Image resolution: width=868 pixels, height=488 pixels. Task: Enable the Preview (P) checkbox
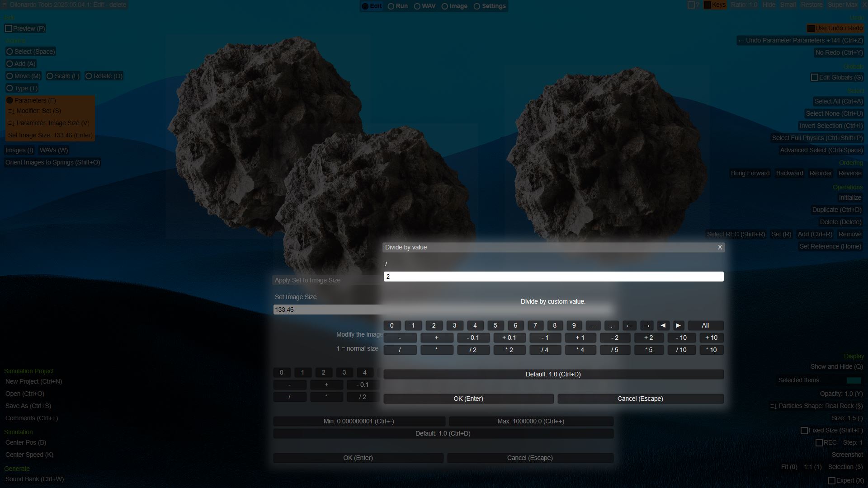point(9,28)
